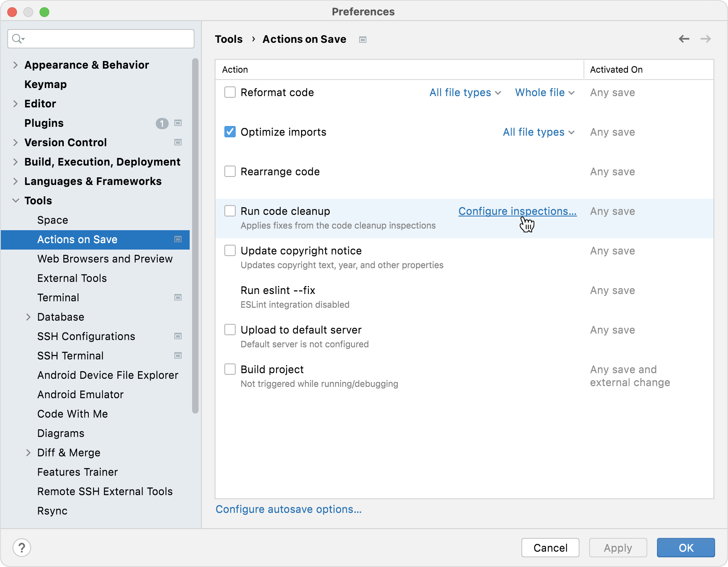This screenshot has height=567, width=728.
Task: Tick the Run code cleanup checkbox
Action: [x=230, y=211]
